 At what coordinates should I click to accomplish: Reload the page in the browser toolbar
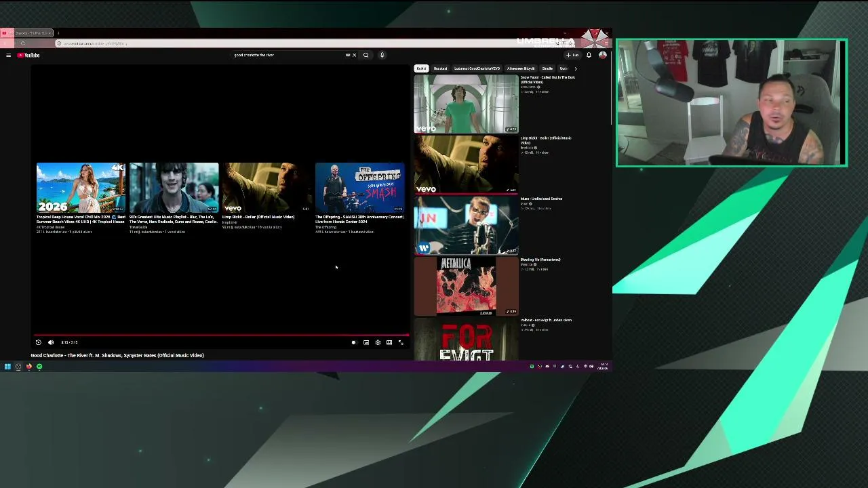tap(22, 43)
